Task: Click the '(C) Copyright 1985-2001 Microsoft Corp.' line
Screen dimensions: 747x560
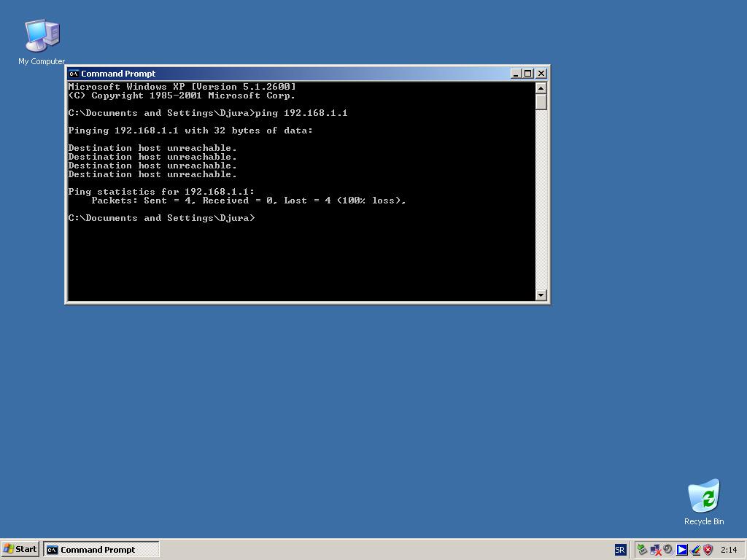Action: coord(182,96)
